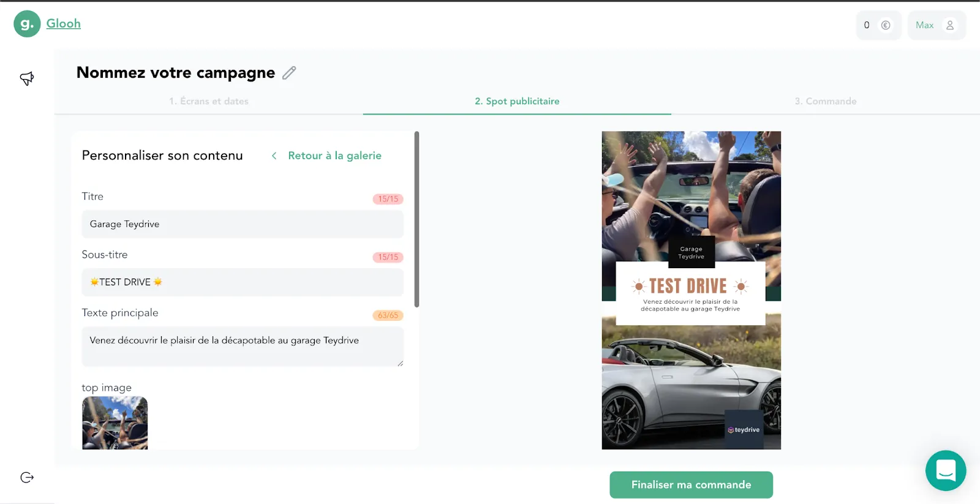980x504 pixels.
Task: Click the logout icon in sidebar
Action: (x=27, y=478)
